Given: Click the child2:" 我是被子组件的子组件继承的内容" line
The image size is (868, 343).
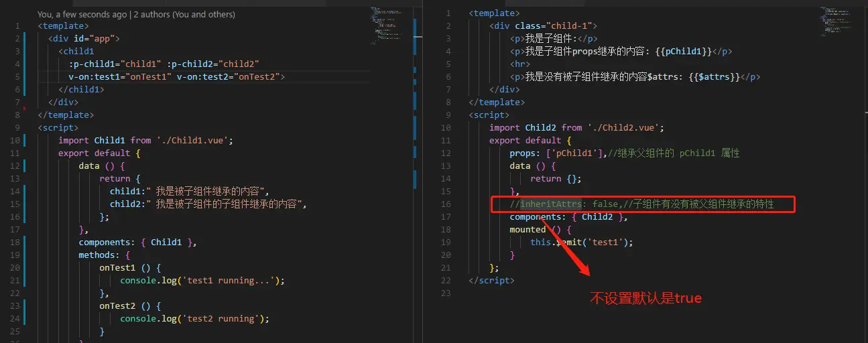Looking at the screenshot, I should (208, 204).
